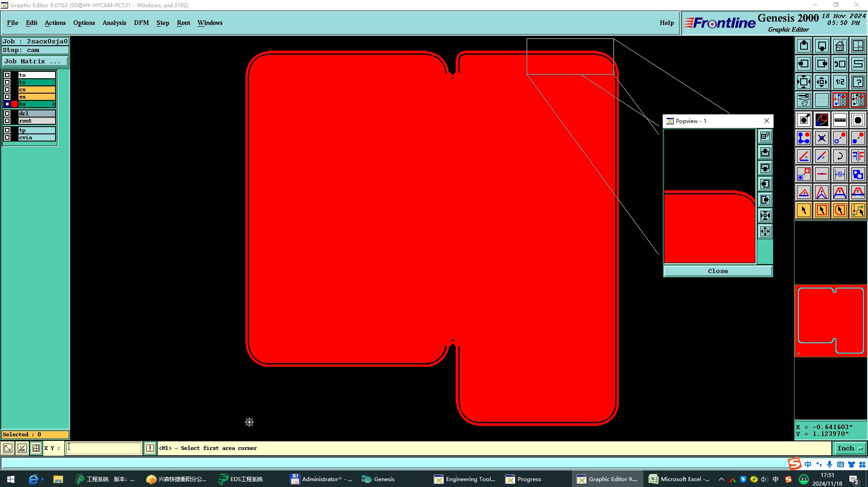
Task: Click the previous zoom undo icon
Action: [840, 64]
